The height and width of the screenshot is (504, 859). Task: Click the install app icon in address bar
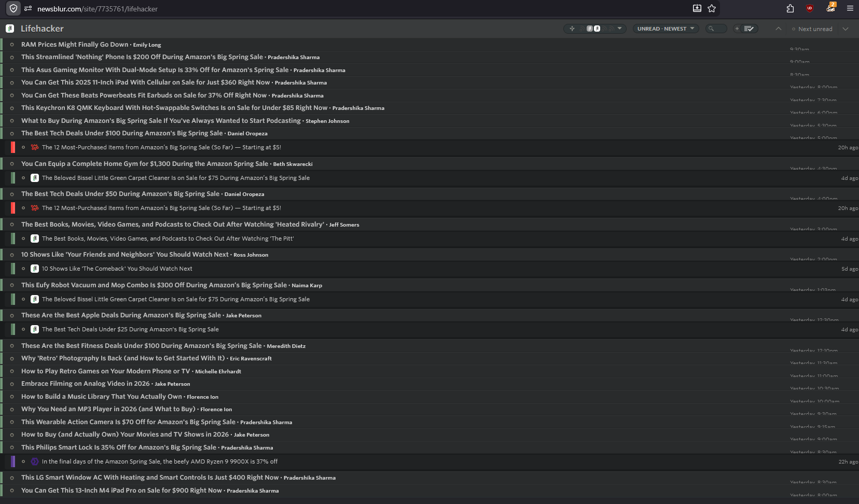[x=697, y=8]
